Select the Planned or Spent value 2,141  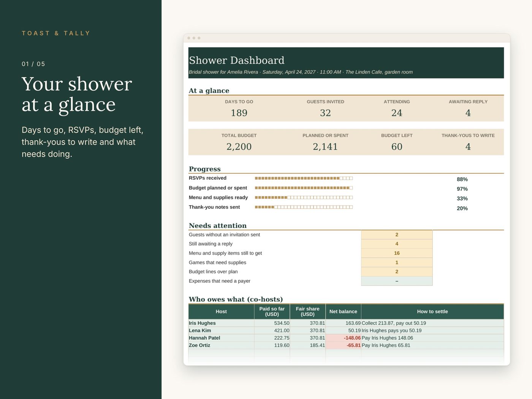tap(325, 147)
